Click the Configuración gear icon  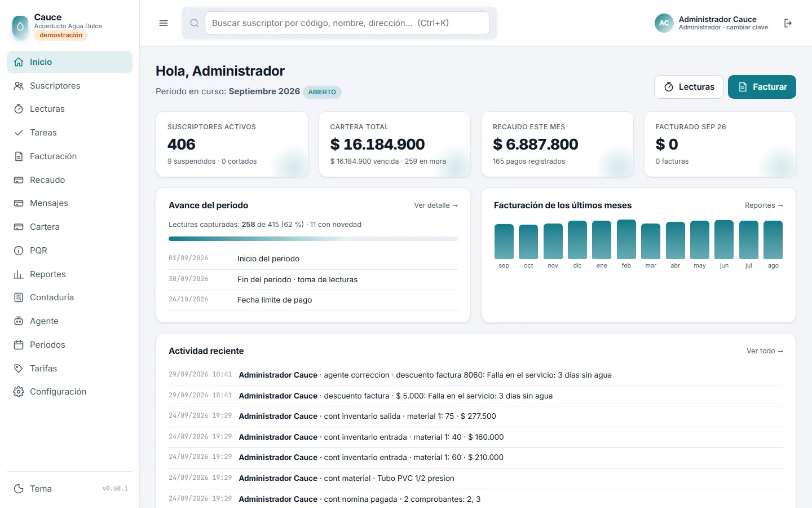19,392
